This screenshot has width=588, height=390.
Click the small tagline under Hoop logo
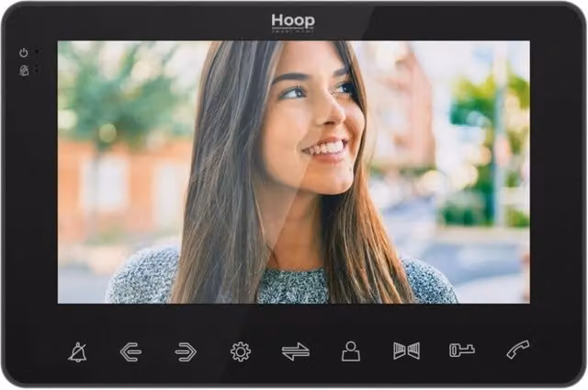[x=293, y=31]
